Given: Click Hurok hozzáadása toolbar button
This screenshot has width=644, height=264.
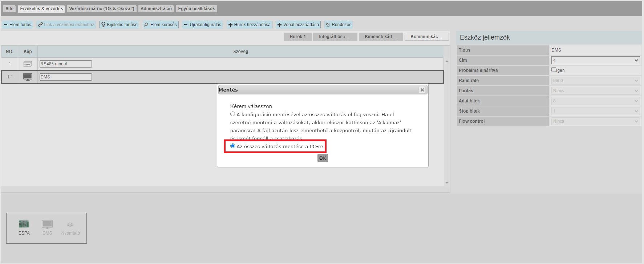Looking at the screenshot, I should (249, 25).
